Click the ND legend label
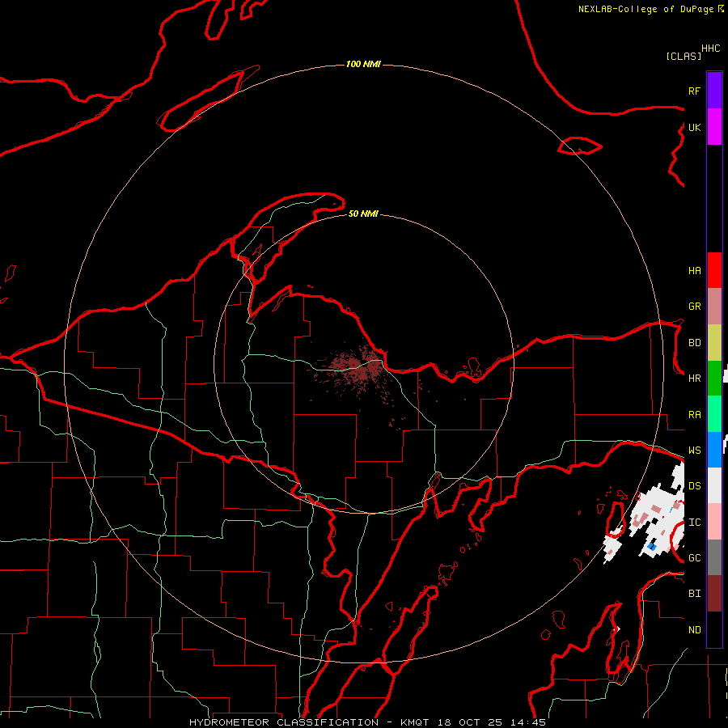The height and width of the screenshot is (728, 728). click(694, 629)
